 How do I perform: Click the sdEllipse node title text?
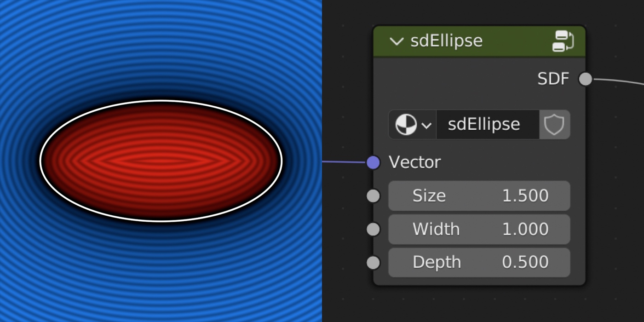pyautogui.click(x=446, y=41)
